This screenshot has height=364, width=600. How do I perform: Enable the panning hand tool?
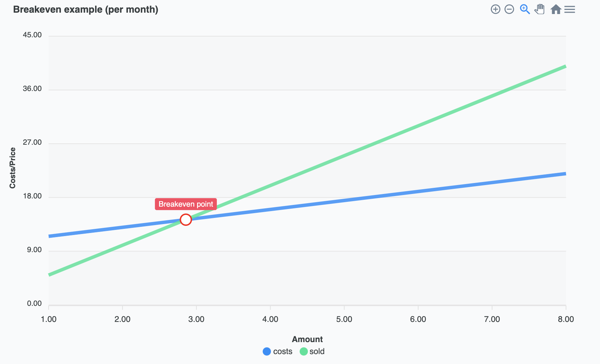540,9
